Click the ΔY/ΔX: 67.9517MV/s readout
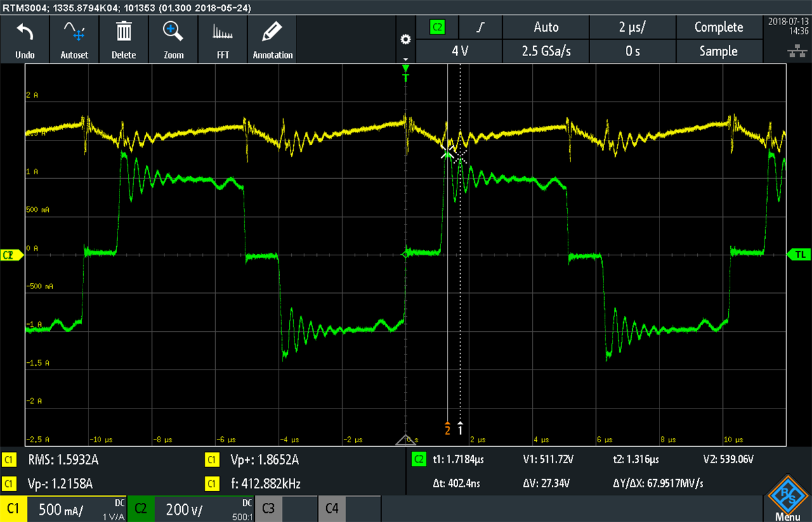This screenshot has width=812, height=522. [x=658, y=484]
